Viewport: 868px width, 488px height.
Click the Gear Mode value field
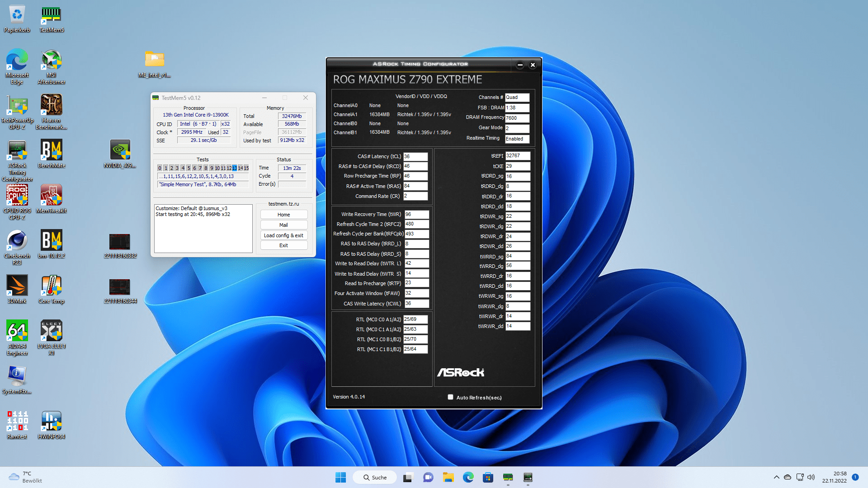tap(517, 128)
